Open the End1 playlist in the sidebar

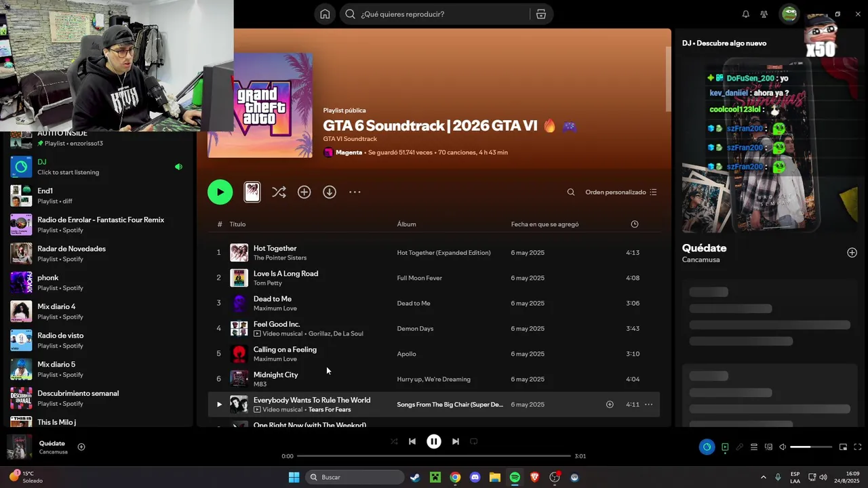click(98, 196)
